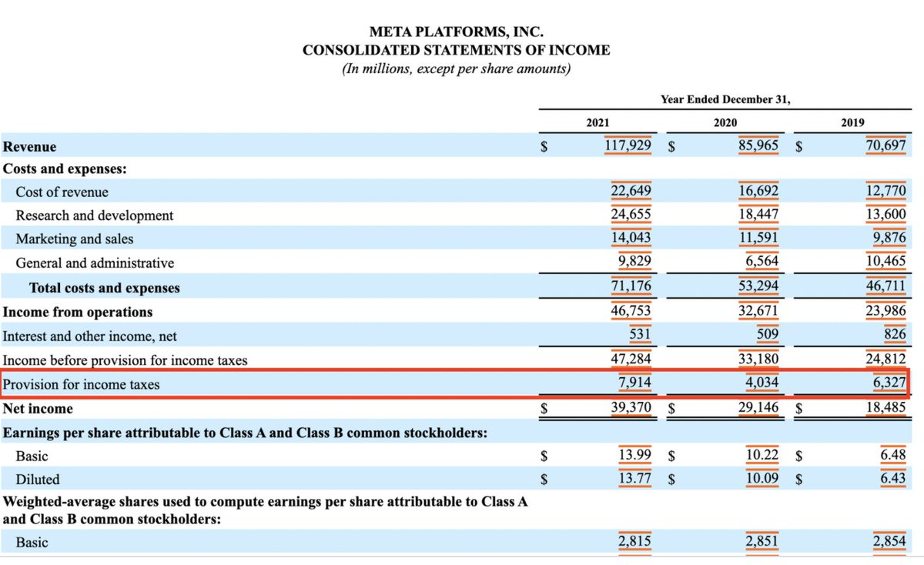Click 2020 Diluted earnings per share 10.09
The image size is (924, 565).
pos(762,479)
